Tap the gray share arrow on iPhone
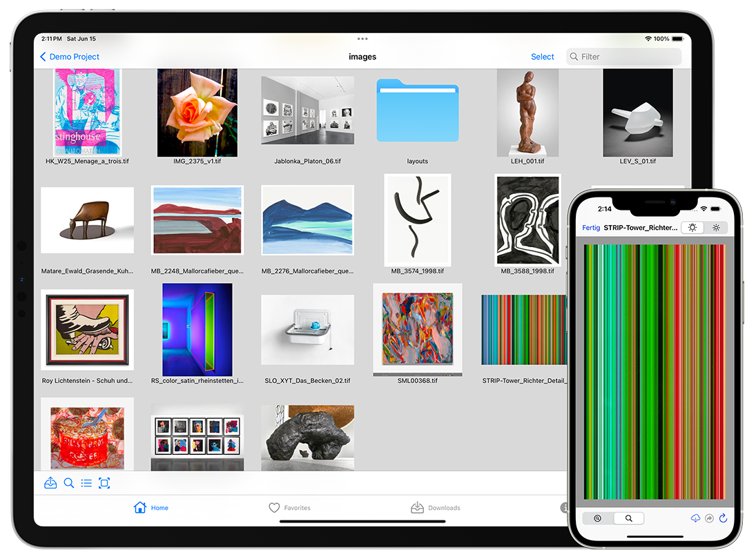This screenshot has width=756, height=557. (708, 518)
